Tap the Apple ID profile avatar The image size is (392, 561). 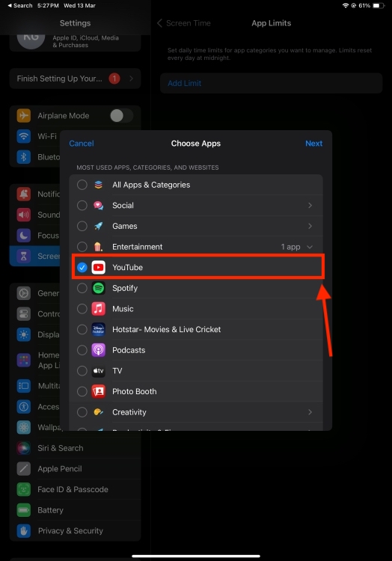(x=31, y=39)
